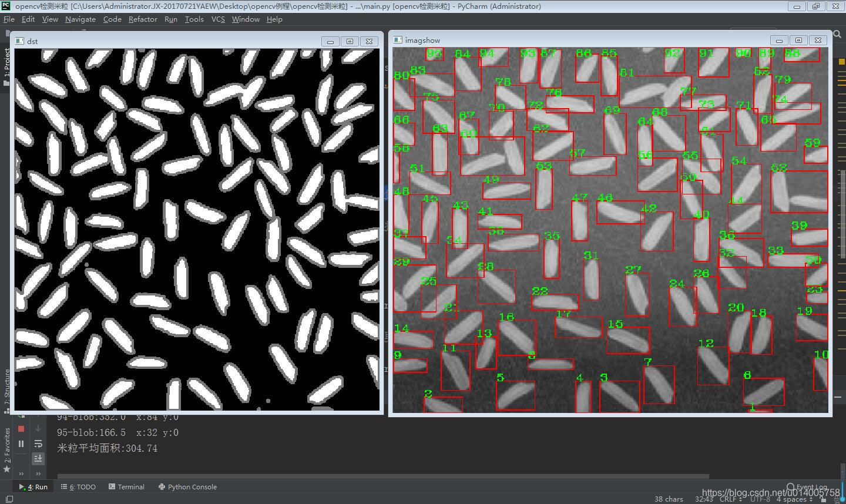Viewport: 846px width, 504px height.
Task: Click the down stack trace arrow
Action: tap(38, 429)
